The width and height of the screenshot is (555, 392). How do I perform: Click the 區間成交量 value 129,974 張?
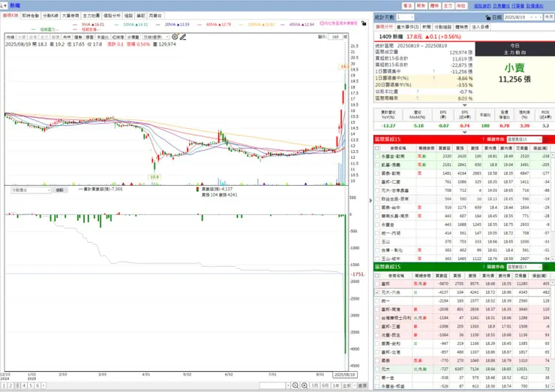pyautogui.click(x=460, y=52)
